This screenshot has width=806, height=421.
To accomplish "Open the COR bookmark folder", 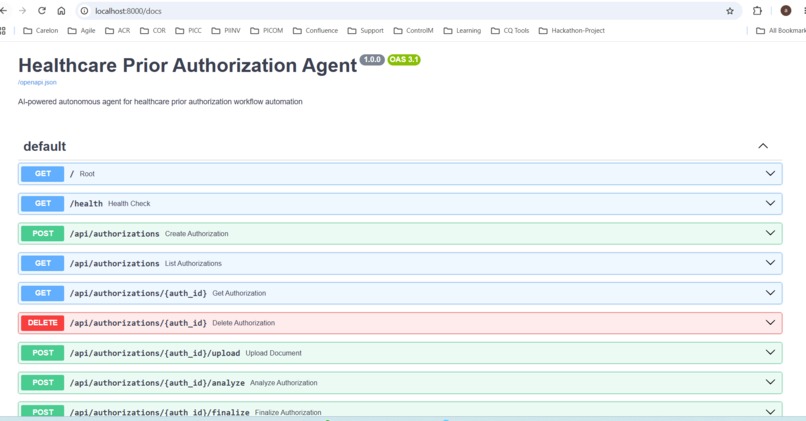I will (153, 31).
